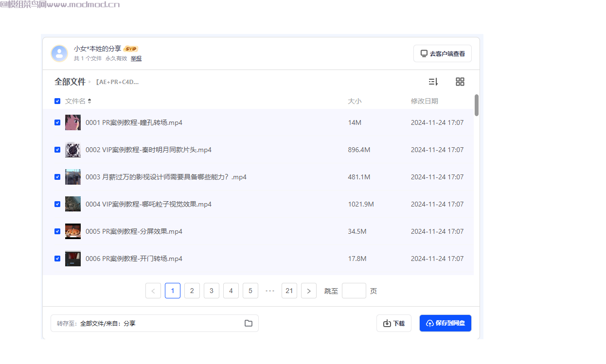The width and height of the screenshot is (606, 364).
Task: Click the 转存至 destination path field
Action: (155, 323)
